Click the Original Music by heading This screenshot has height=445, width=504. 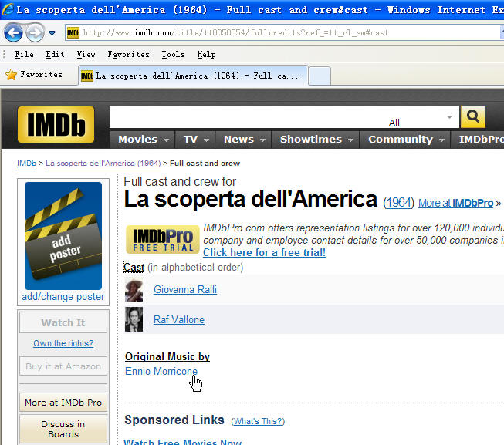coord(167,357)
